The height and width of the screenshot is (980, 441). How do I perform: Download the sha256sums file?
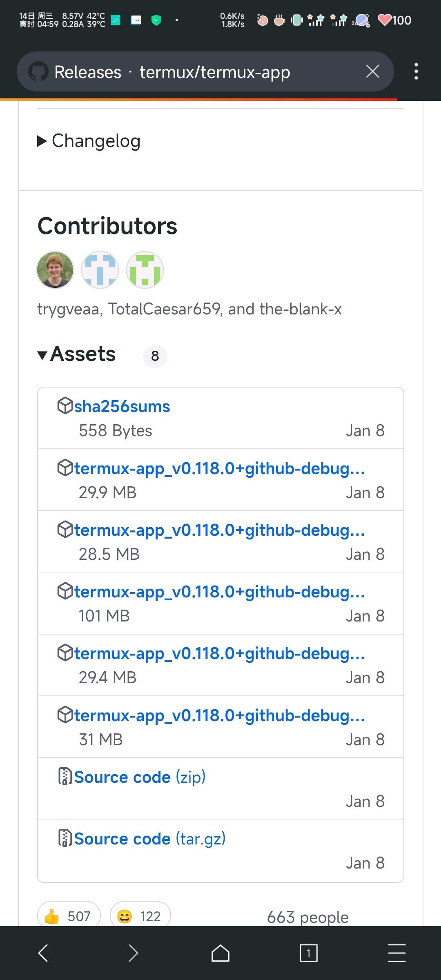pos(122,407)
